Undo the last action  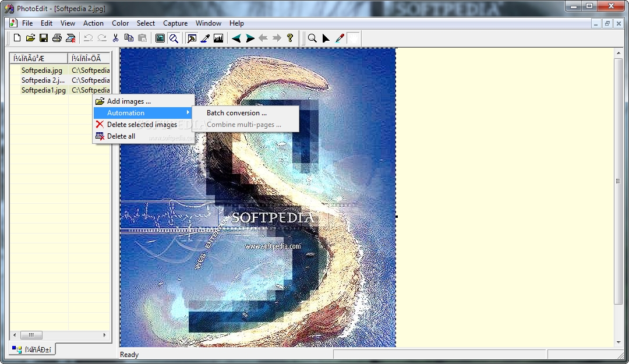tap(89, 38)
